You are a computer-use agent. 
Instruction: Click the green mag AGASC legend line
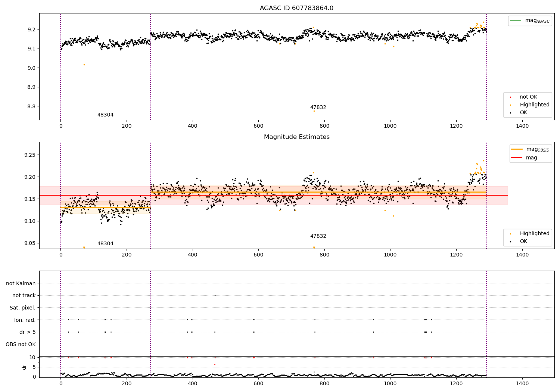pyautogui.click(x=516, y=21)
